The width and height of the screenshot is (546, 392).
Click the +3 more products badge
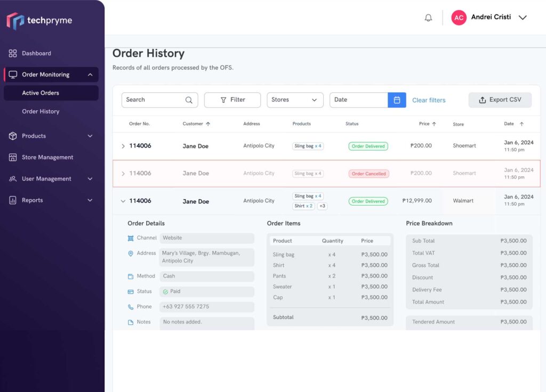(x=322, y=206)
